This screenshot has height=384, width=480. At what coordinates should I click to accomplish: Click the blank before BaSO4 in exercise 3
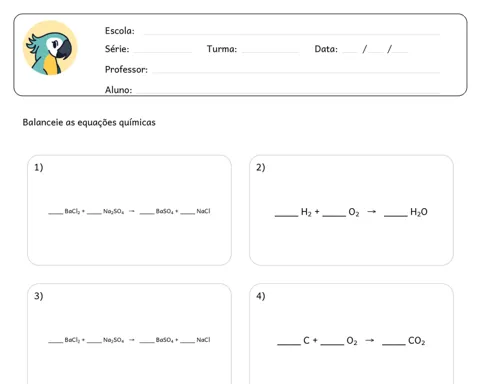pyautogui.click(x=147, y=342)
